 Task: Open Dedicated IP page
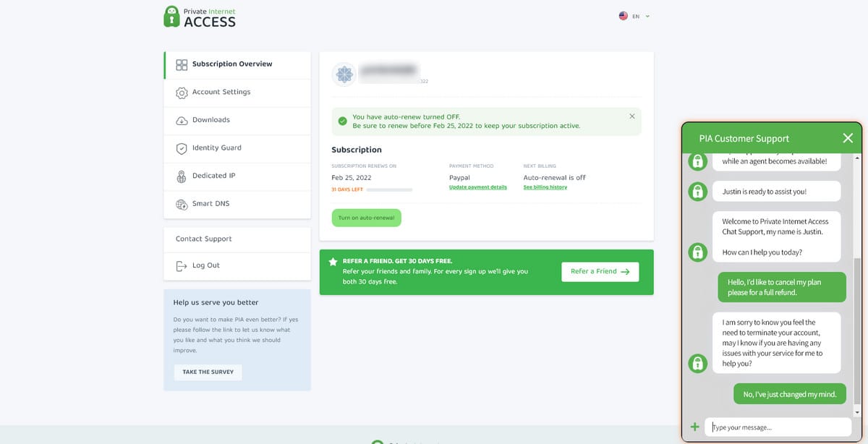point(237,176)
